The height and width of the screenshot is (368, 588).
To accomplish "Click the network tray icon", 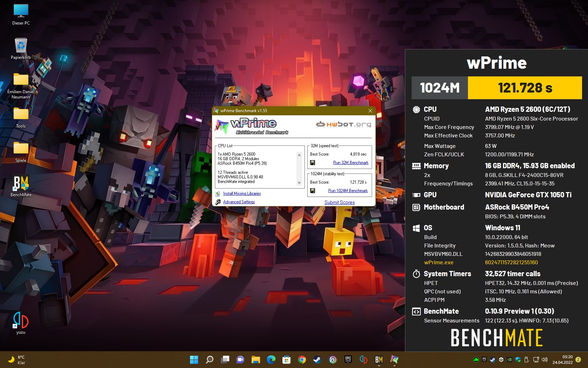I will pyautogui.click(x=536, y=360).
